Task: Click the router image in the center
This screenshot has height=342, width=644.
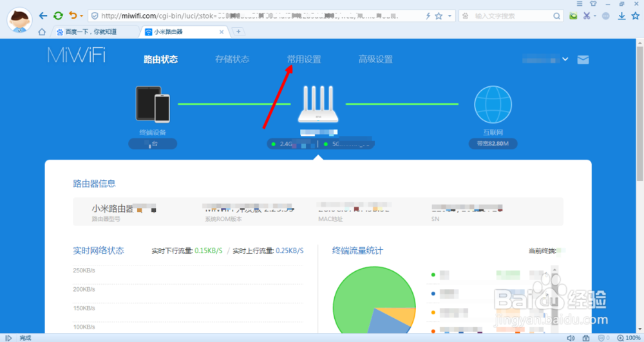Action: tap(318, 104)
